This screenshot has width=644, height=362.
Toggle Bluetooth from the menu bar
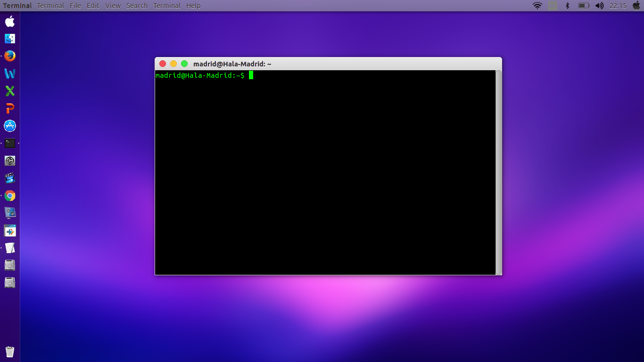coord(567,5)
